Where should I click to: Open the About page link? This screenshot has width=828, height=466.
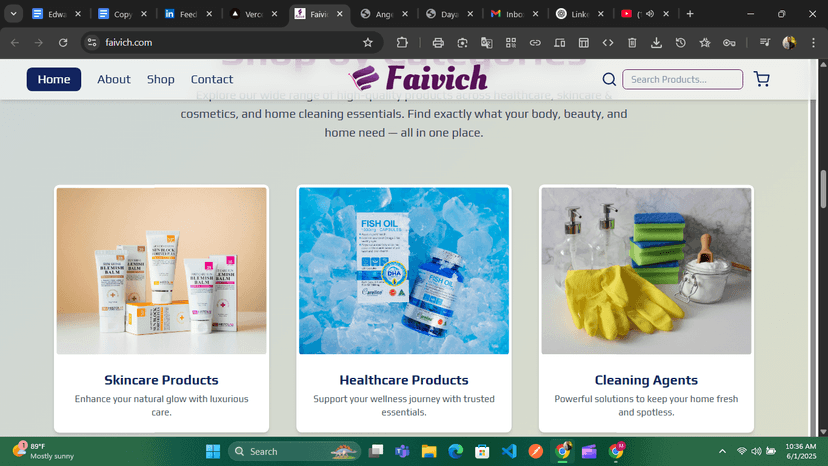[114, 79]
